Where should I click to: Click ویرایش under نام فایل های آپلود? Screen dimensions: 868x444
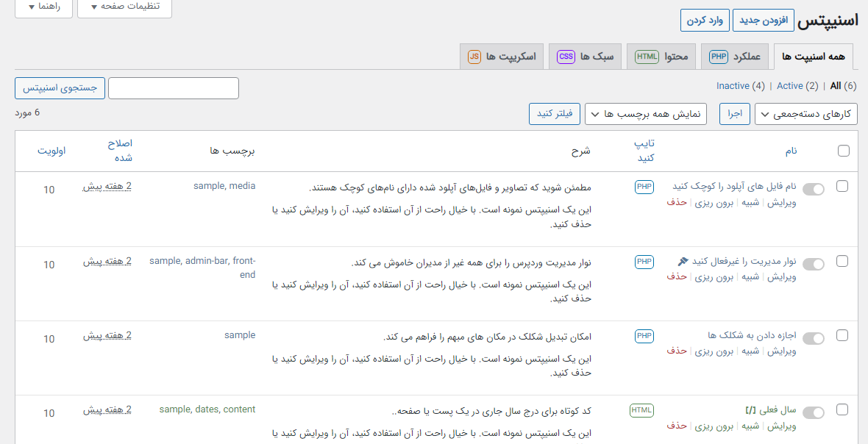tap(782, 202)
